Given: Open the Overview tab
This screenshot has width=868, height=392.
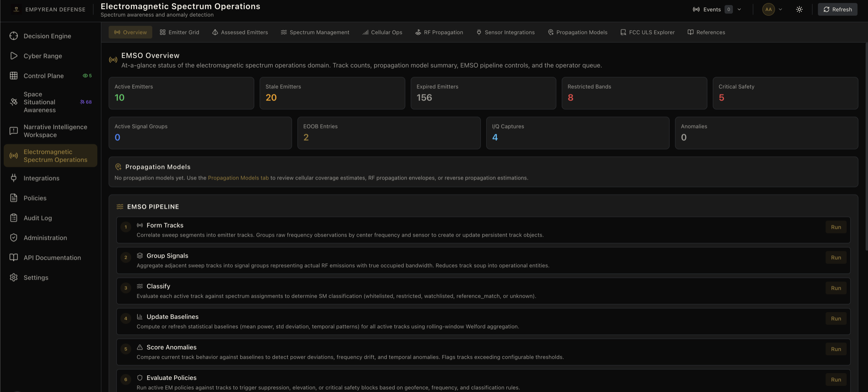Looking at the screenshot, I should point(131,32).
